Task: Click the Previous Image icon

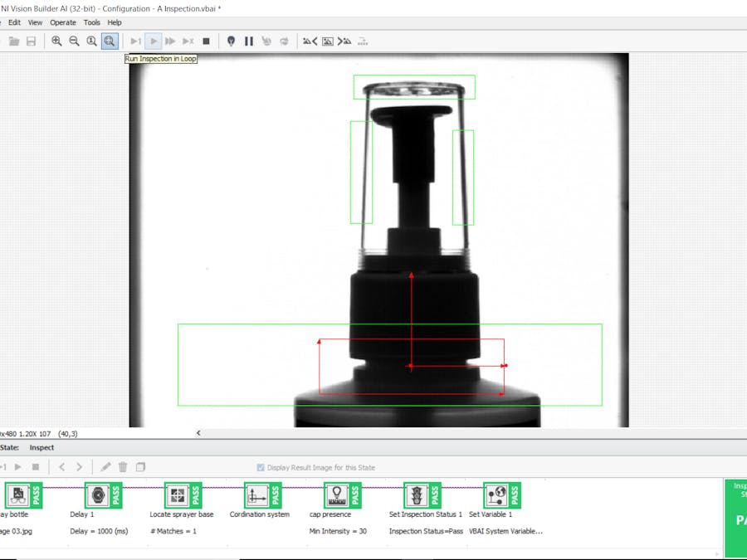Action: click(310, 41)
